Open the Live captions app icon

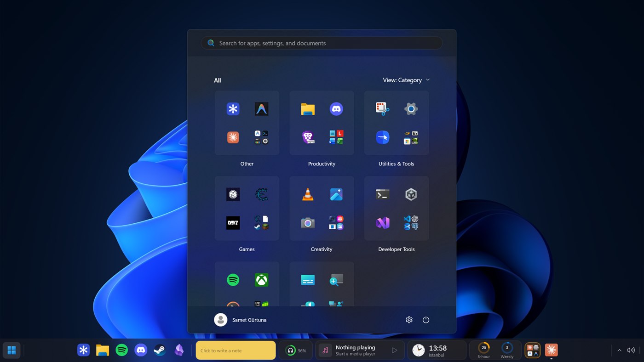[308, 280]
